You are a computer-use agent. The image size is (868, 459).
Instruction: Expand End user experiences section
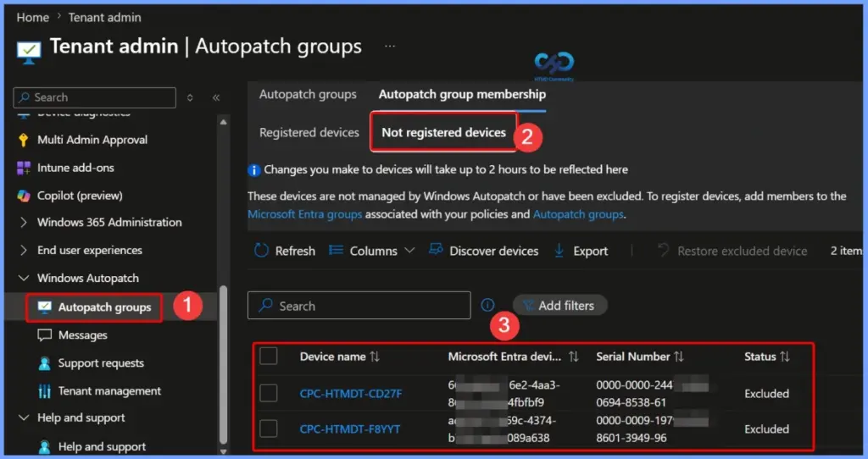click(23, 250)
